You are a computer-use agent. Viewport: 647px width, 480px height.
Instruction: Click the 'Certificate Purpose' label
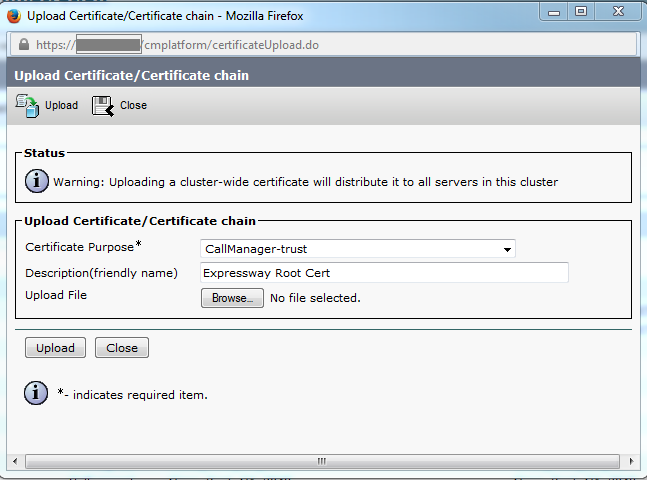tap(80, 247)
